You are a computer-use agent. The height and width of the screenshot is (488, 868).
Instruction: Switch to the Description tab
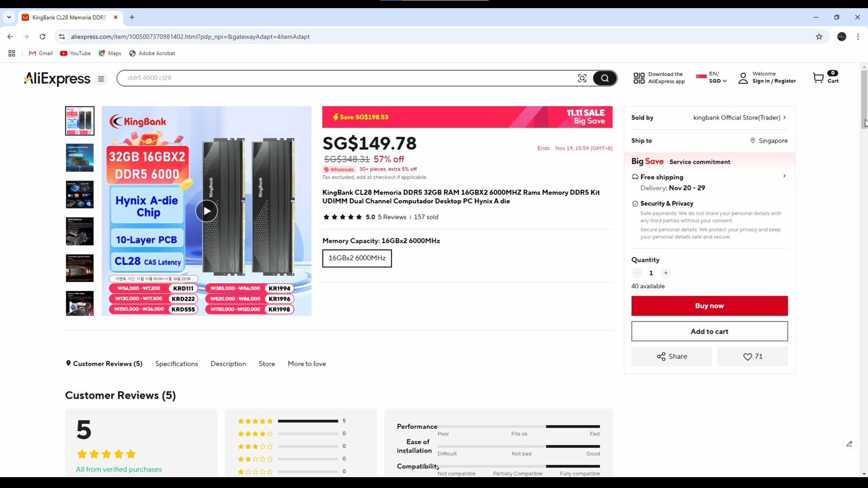pos(228,364)
